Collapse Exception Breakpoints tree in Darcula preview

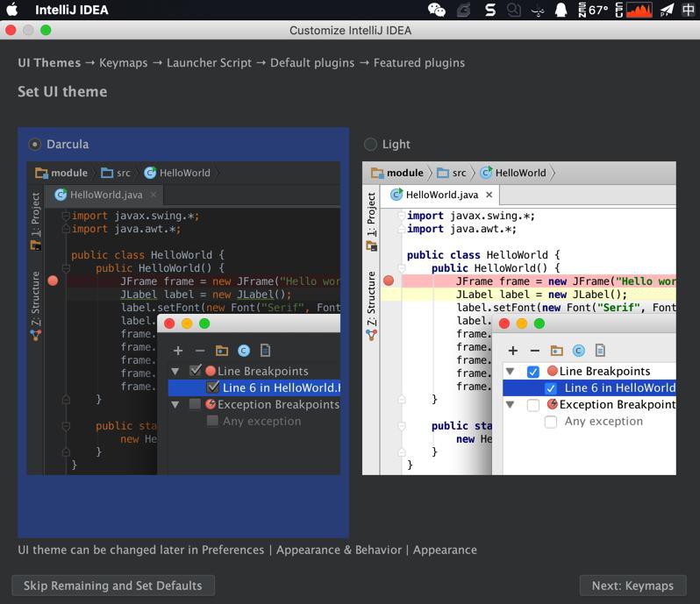[175, 405]
